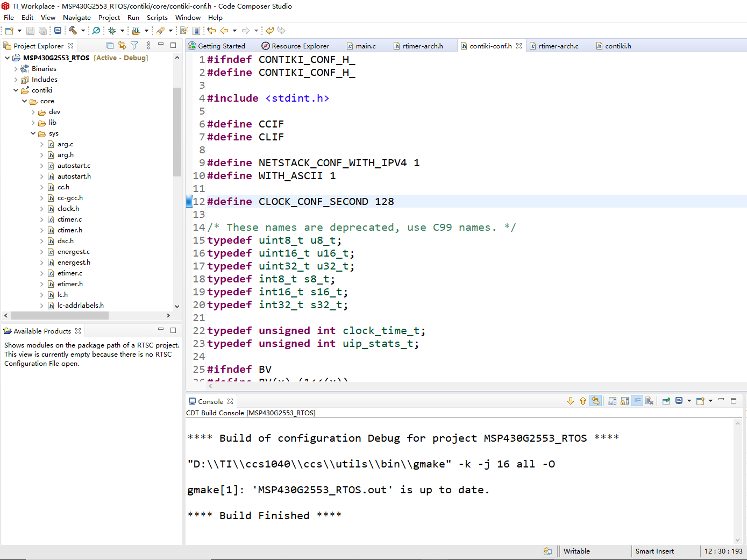This screenshot has height=560, width=747.
Task: Toggle Console show error in editor
Action: pyautogui.click(x=595, y=401)
